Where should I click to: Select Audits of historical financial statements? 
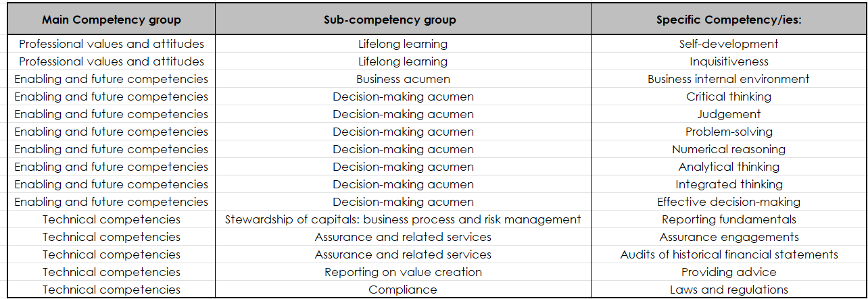[x=729, y=254]
